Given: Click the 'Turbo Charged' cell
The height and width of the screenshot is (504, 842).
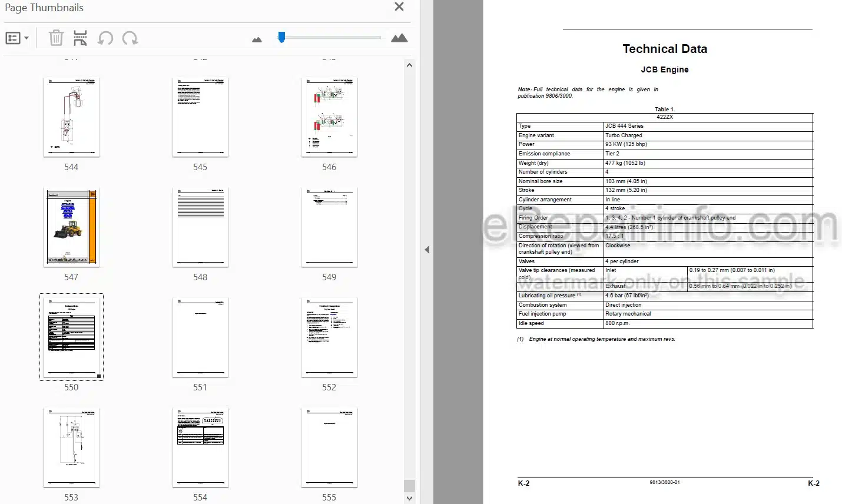Looking at the screenshot, I should tap(624, 135).
